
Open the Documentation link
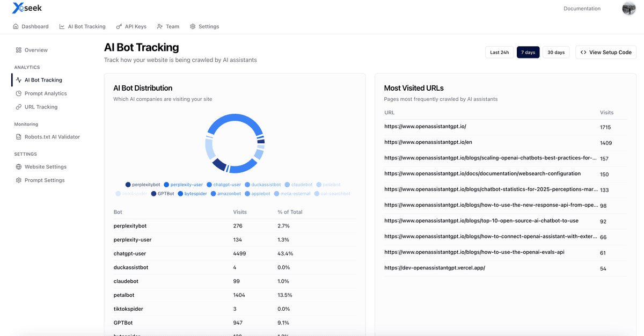[x=582, y=8]
